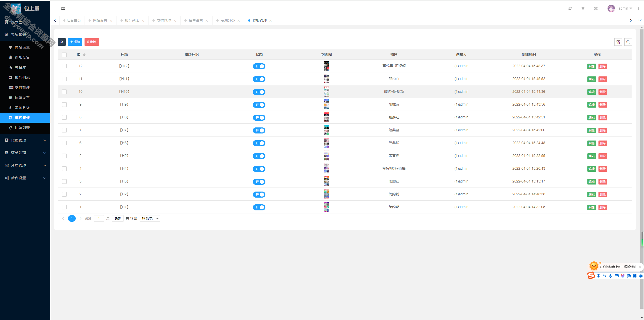This screenshot has height=320, width=644.
Task: Close the 支付管理 tab
Action: pyautogui.click(x=175, y=21)
